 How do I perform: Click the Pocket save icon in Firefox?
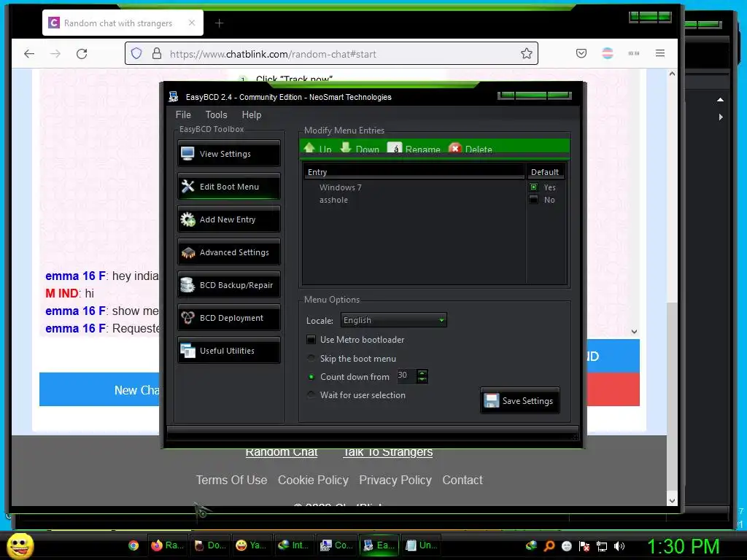click(581, 53)
